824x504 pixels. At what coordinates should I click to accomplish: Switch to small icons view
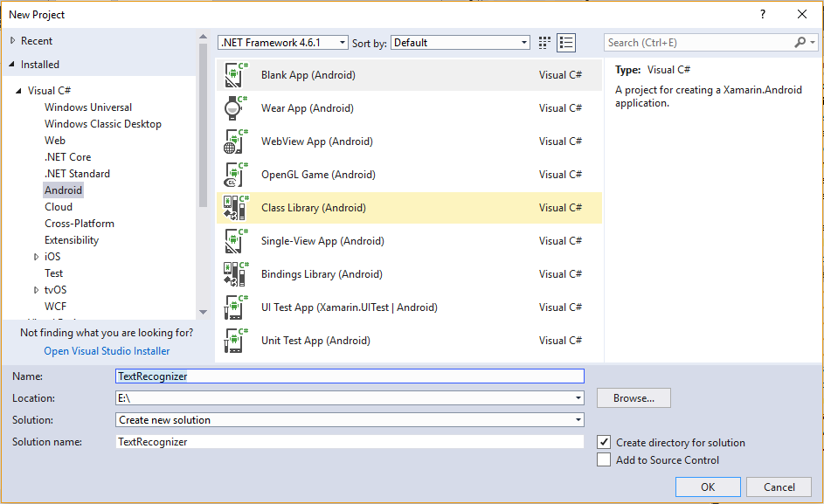544,42
